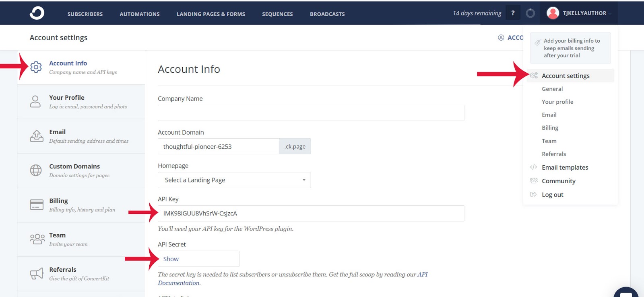The height and width of the screenshot is (297, 644).
Task: Open the Team sidebar section
Action: (x=81, y=240)
